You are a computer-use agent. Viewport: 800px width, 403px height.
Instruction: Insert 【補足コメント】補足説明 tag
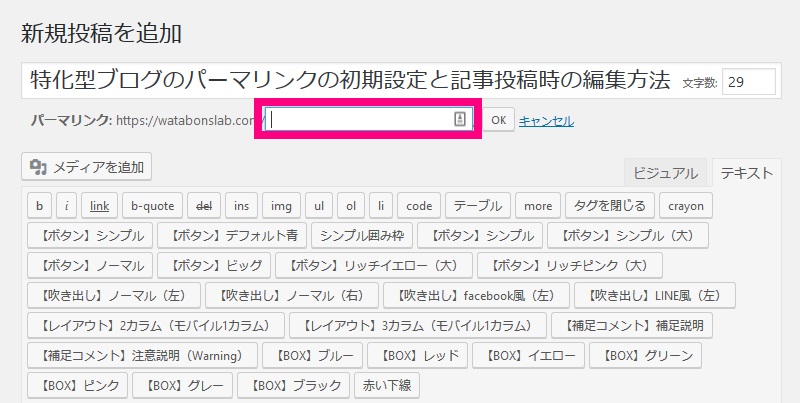click(632, 325)
